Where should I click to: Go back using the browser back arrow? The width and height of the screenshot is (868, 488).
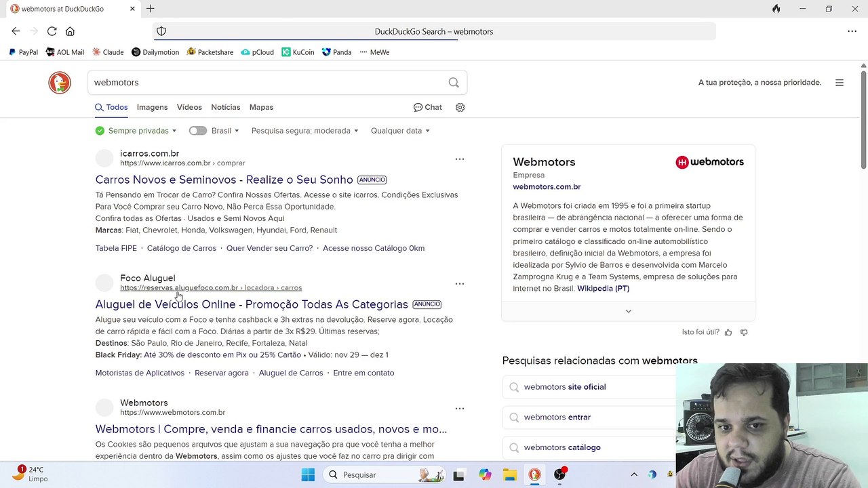[x=16, y=31]
